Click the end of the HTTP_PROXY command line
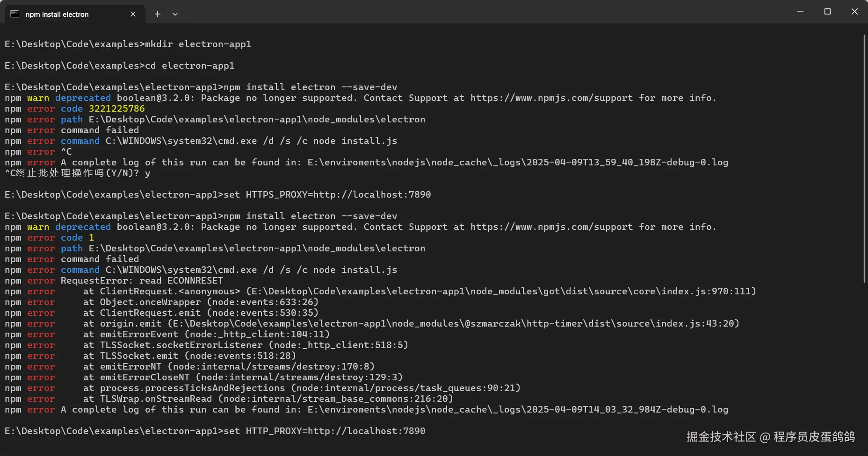868x456 pixels. tap(426, 431)
